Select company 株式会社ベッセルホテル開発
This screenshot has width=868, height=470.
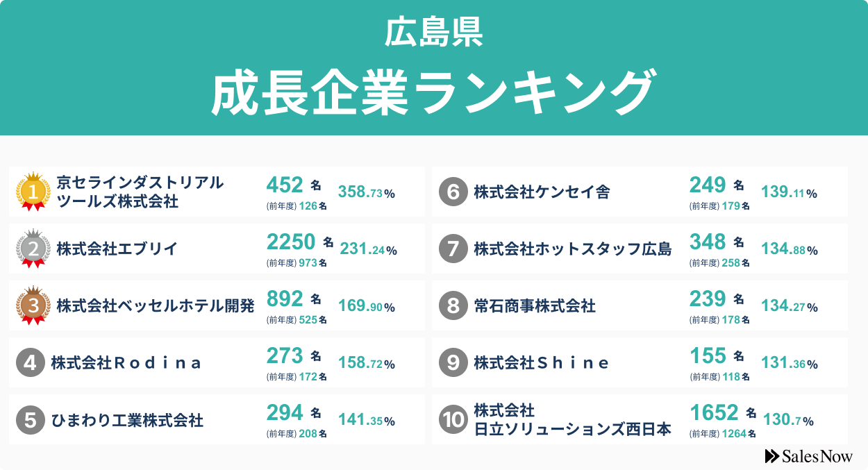(156, 305)
